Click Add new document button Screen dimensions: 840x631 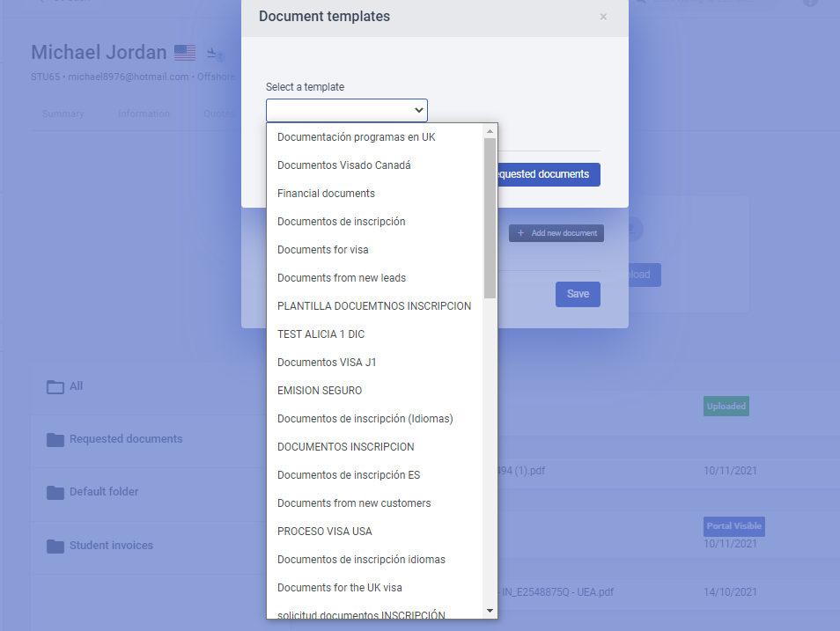tap(556, 233)
